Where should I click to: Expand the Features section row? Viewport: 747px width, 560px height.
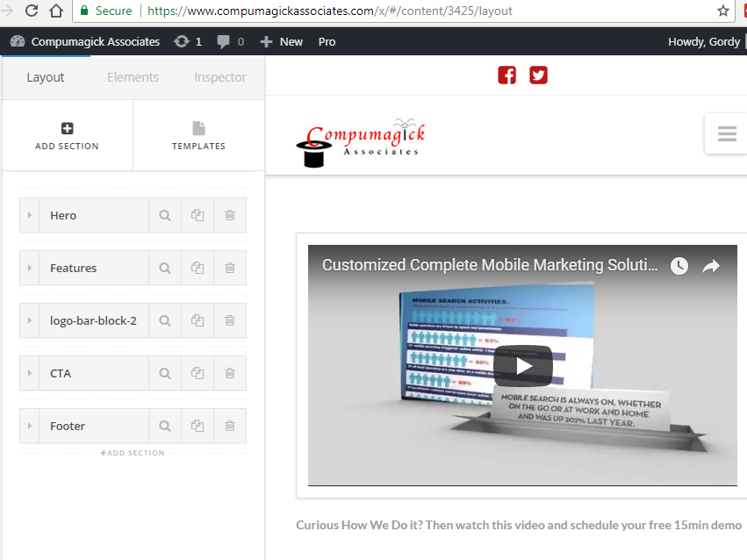pos(30,268)
